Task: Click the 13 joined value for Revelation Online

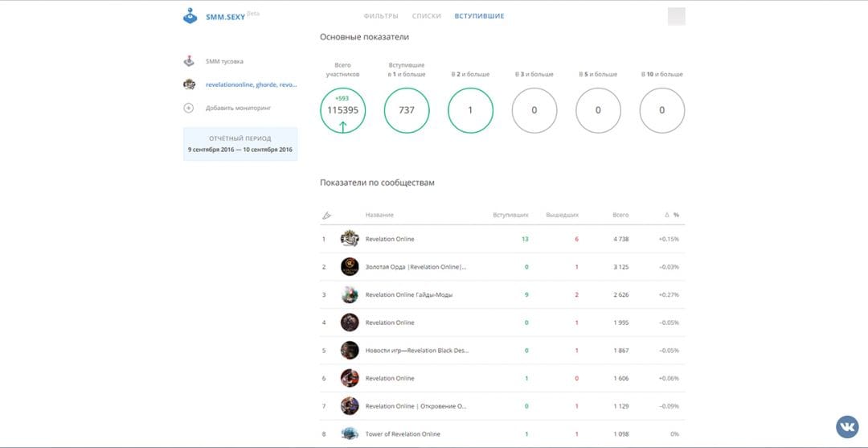Action: click(x=525, y=239)
